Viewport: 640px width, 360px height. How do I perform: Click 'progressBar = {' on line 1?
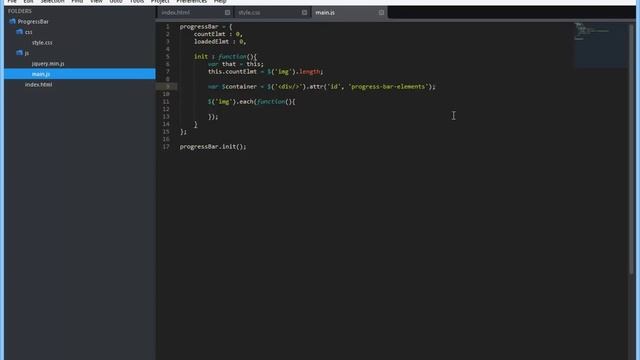(206, 27)
